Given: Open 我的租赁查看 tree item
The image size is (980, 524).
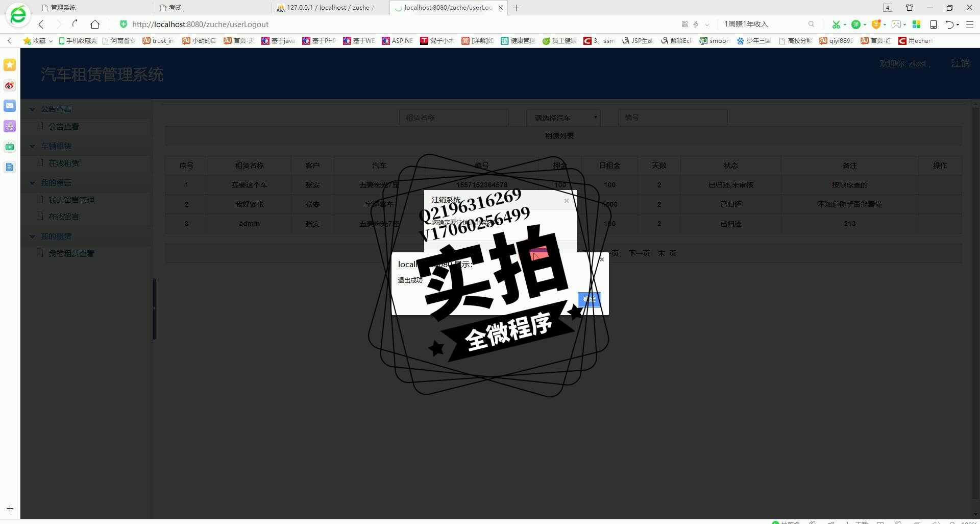Looking at the screenshot, I should 71,253.
